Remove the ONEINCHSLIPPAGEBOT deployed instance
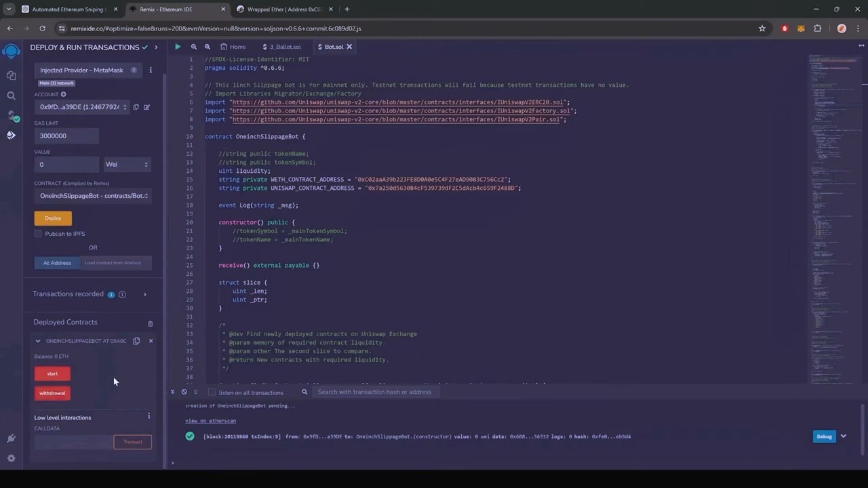 point(151,341)
